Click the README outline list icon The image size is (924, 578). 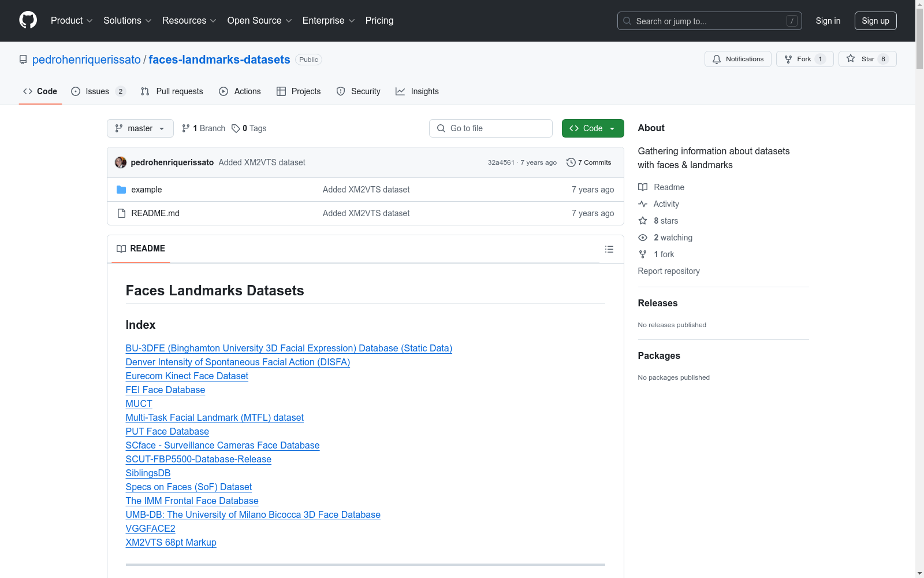point(609,249)
